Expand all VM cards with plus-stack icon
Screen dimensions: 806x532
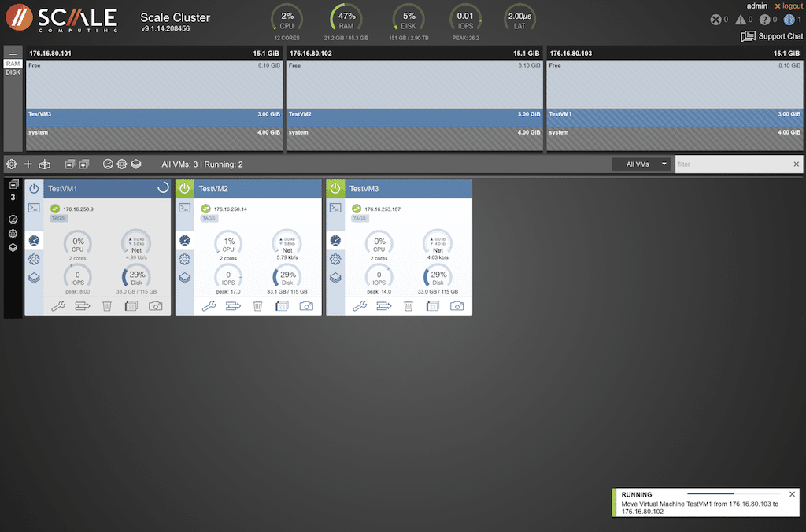(x=84, y=164)
